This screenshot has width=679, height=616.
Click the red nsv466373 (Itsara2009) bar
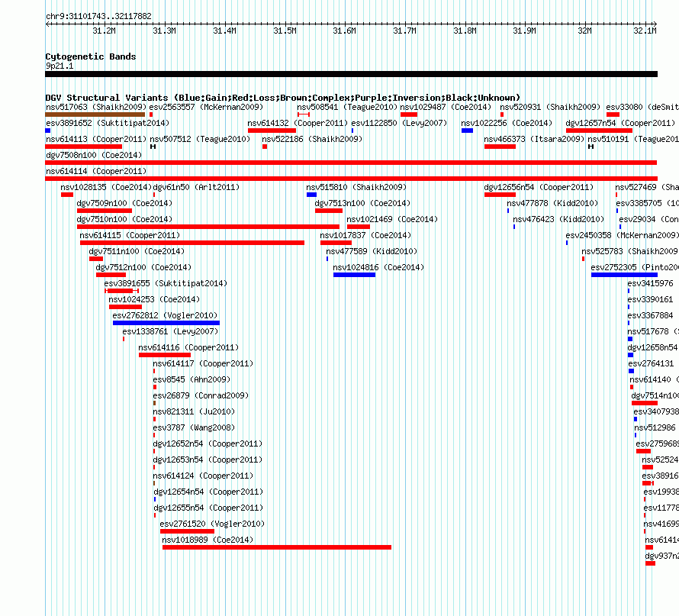coord(500,147)
